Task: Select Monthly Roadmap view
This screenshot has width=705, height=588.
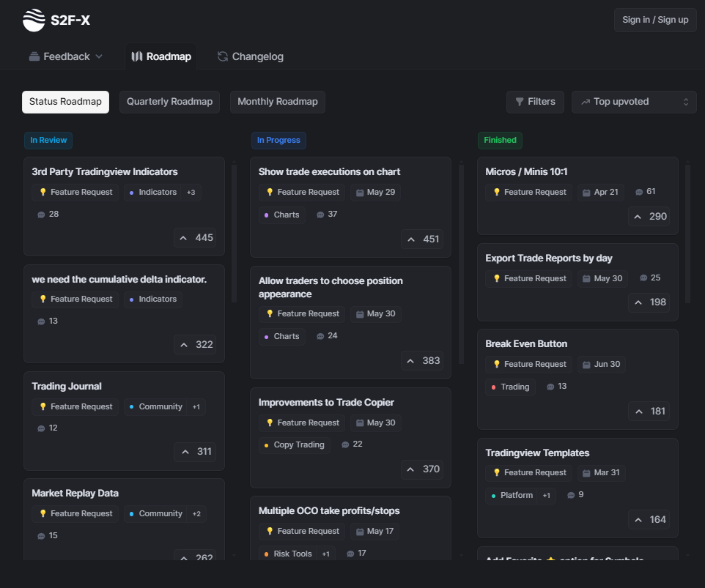Action: (x=278, y=102)
